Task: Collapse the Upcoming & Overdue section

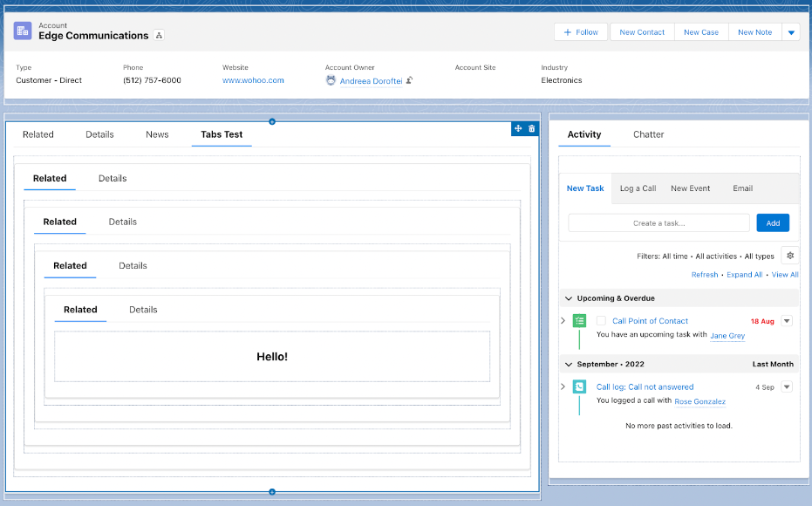Action: click(x=569, y=298)
